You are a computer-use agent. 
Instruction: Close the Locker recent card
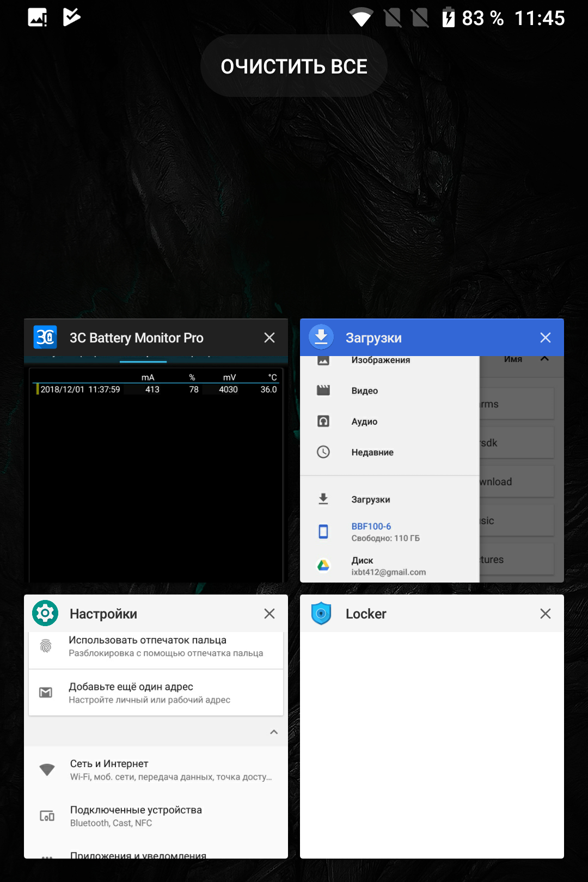[546, 614]
